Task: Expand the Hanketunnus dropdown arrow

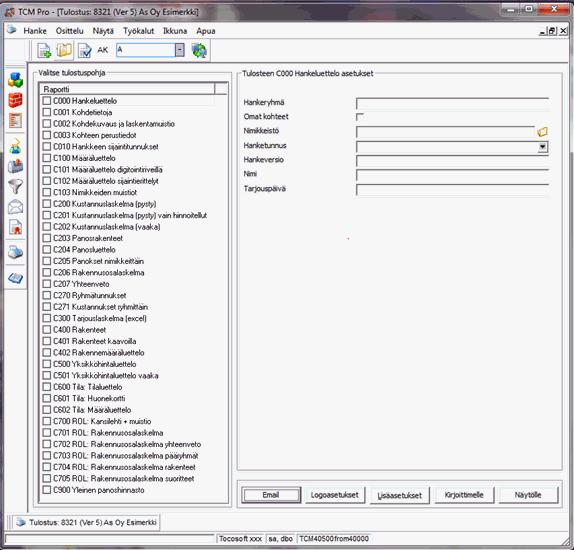Action: pos(542,147)
